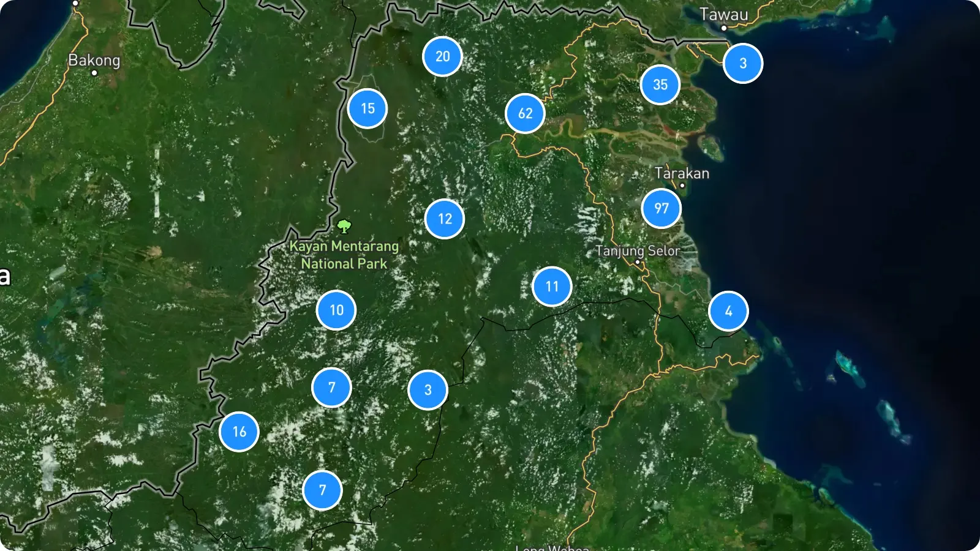This screenshot has height=551, width=980.
Task: Click the cluster marker labeled 11
Action: (552, 286)
